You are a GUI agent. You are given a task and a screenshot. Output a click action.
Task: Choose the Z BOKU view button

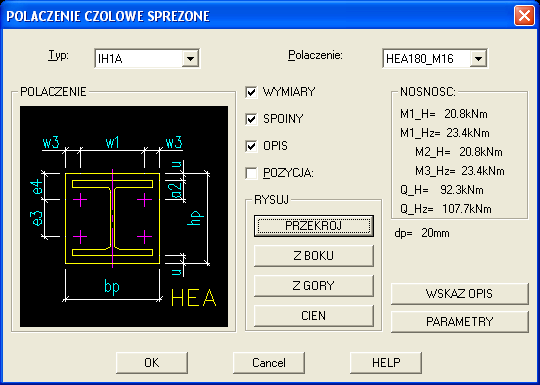point(314,256)
